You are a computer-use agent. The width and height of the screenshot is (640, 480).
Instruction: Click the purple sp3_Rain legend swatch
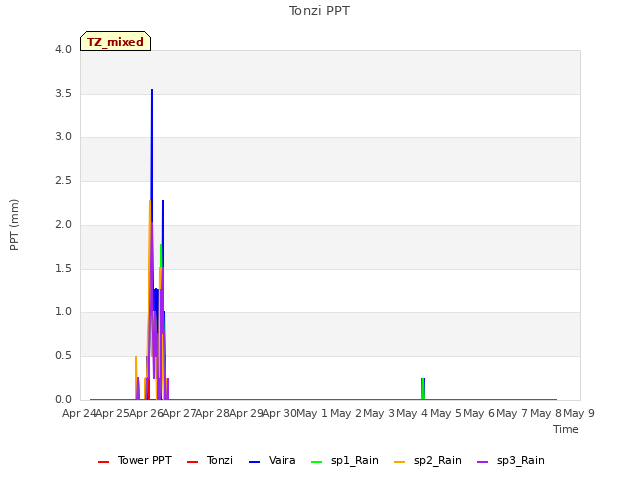pos(482,462)
